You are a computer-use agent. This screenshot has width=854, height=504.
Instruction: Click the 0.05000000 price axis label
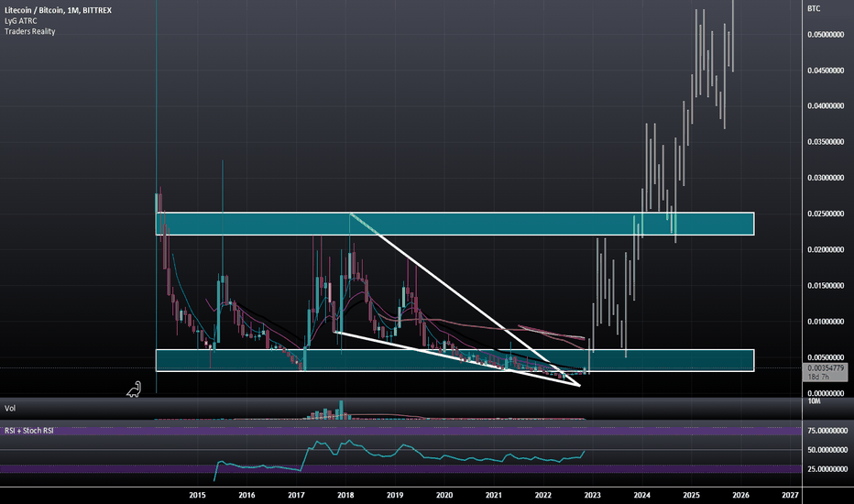coord(826,34)
